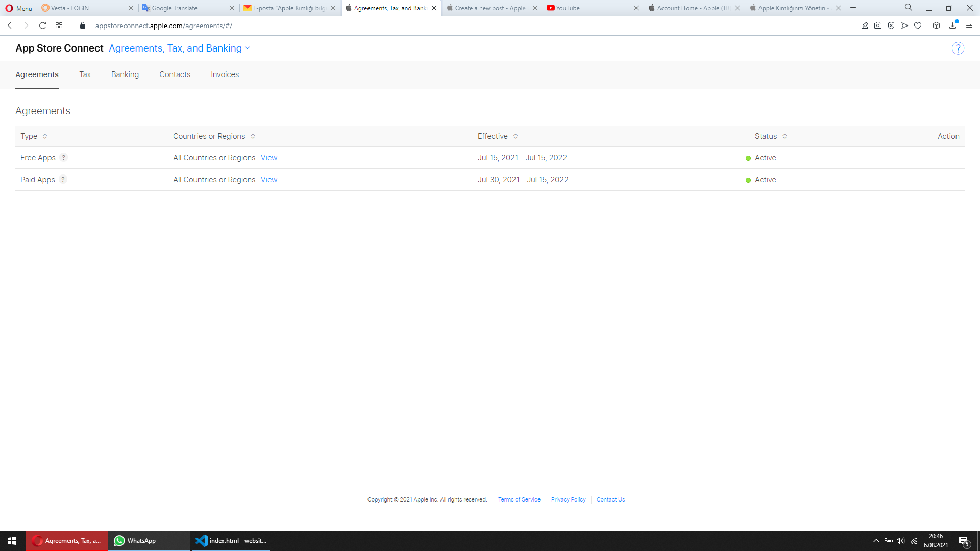View countries for Free Apps agreement
This screenshot has width=980, height=551.
click(269, 158)
